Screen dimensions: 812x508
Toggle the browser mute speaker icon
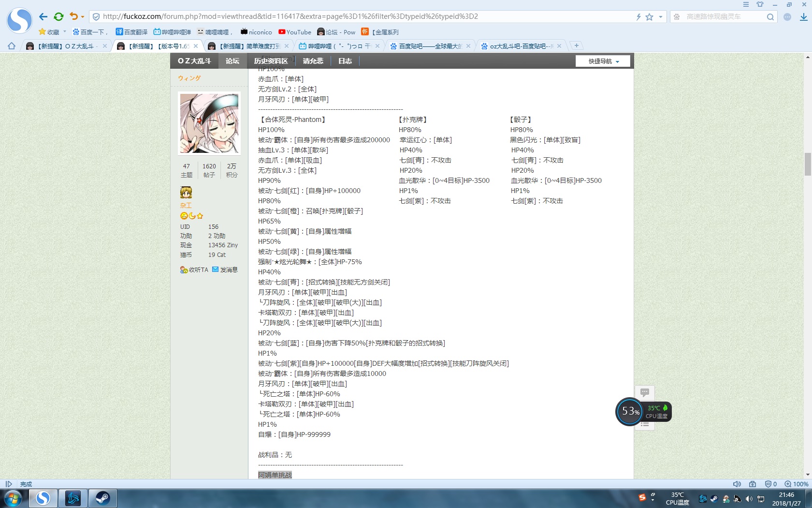coord(737,484)
